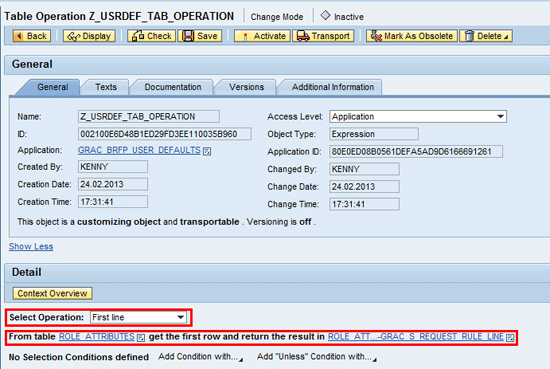
Task: Open the Additional Information tab
Action: pyautogui.click(x=333, y=87)
